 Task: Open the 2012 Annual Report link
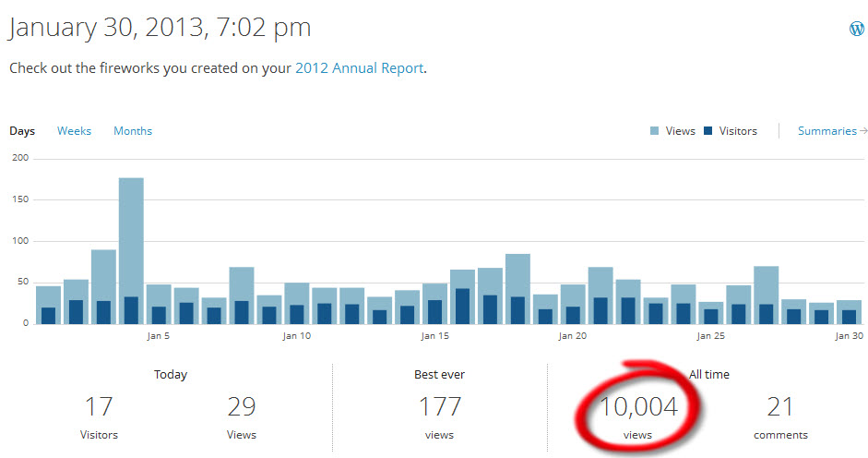tap(359, 68)
